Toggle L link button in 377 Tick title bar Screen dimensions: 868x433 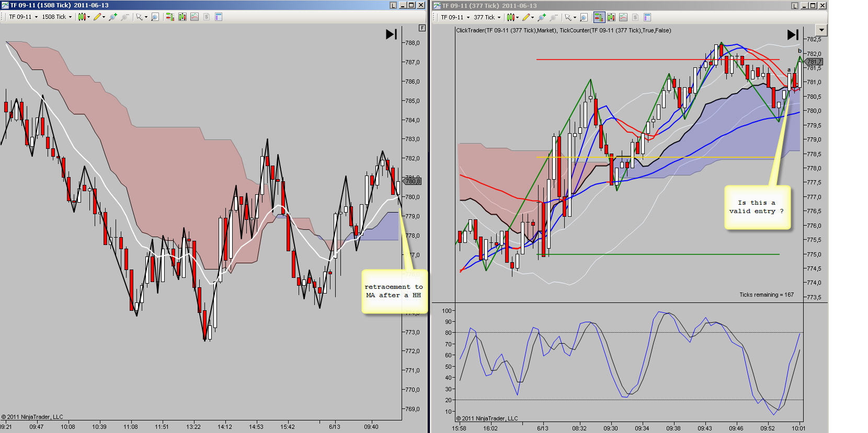click(x=795, y=6)
